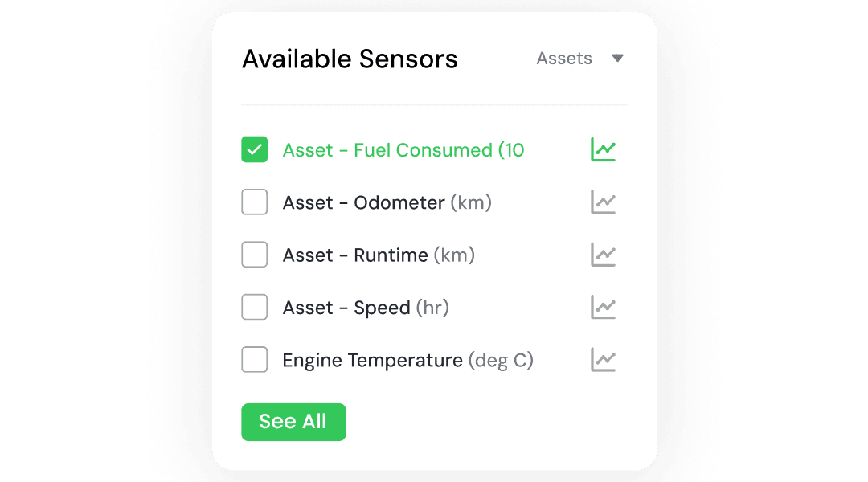868x482 pixels.
Task: Expand the Assets dropdown arrow
Action: (x=618, y=58)
